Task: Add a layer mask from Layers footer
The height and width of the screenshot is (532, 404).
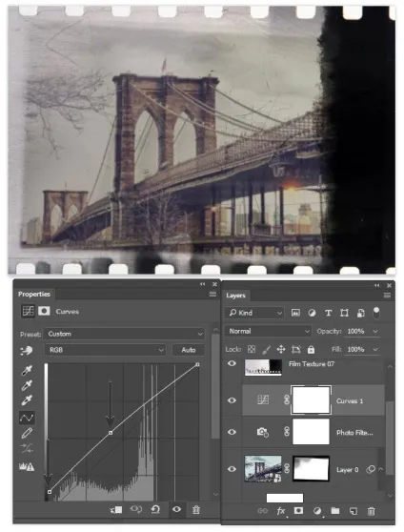Action: tap(298, 511)
